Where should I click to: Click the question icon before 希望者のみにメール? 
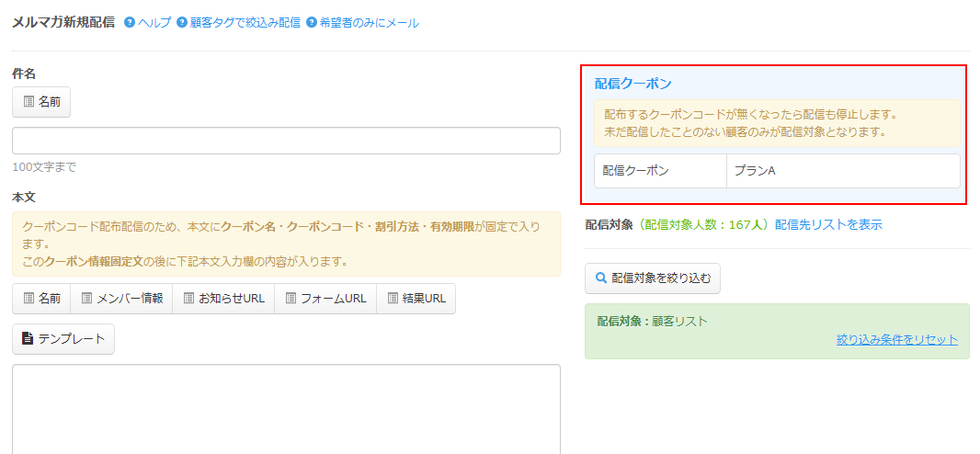point(312,23)
